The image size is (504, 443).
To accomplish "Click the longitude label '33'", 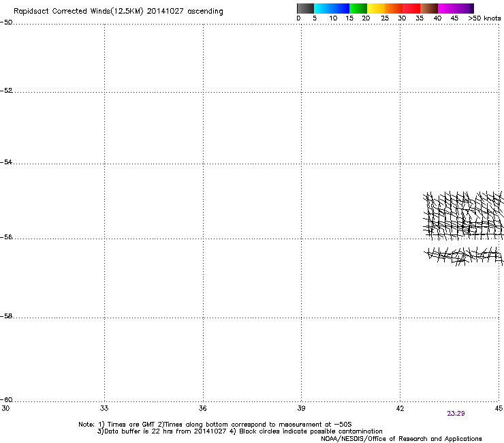I will 104,408.
